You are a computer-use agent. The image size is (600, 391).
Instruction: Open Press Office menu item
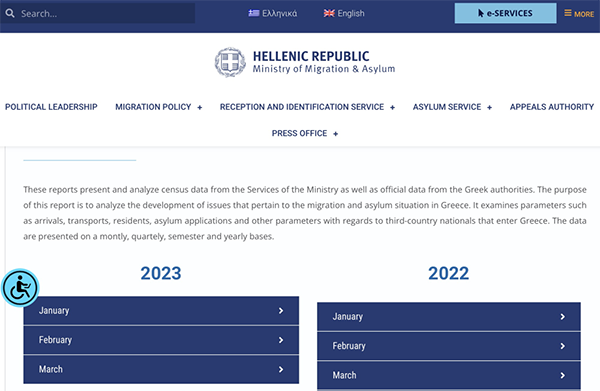[x=299, y=133]
